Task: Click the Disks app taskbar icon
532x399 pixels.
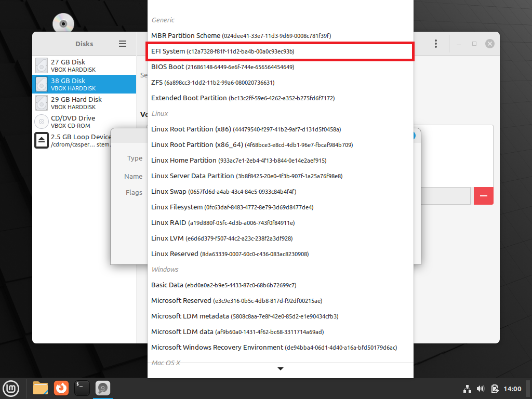Action: click(102, 388)
